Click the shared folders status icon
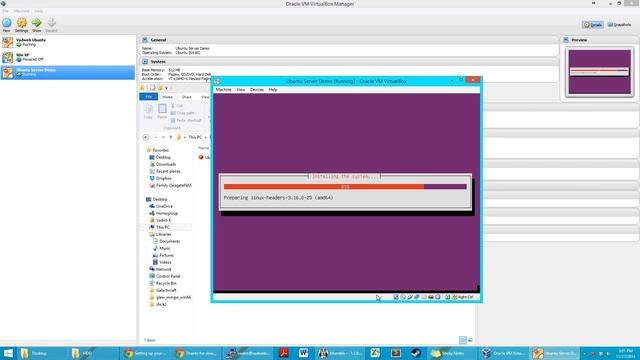640x360 pixels. tap(424, 297)
